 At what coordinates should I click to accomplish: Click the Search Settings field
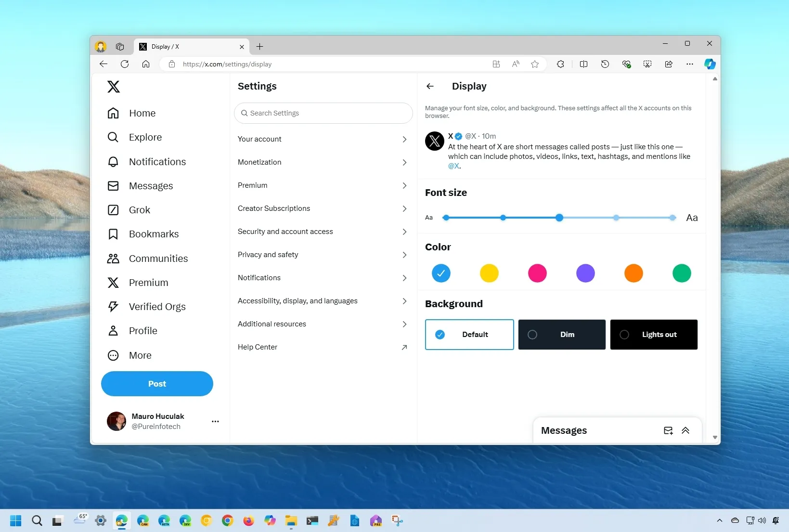pyautogui.click(x=323, y=113)
